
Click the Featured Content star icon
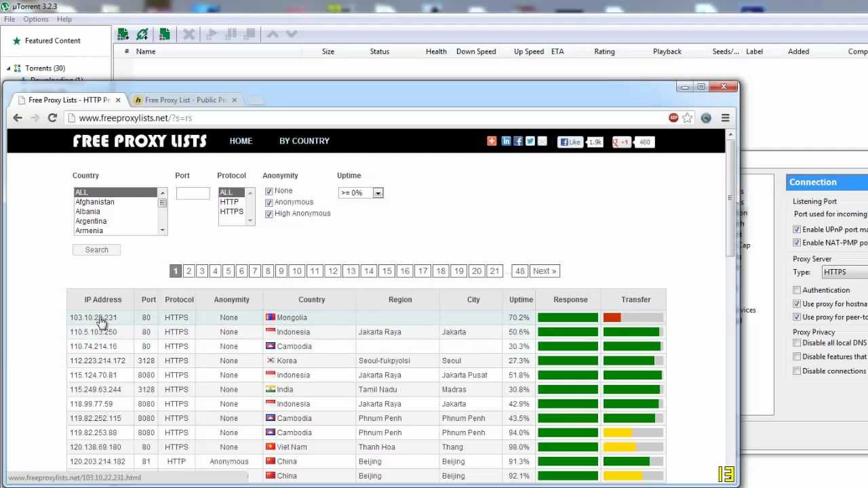[x=17, y=41]
